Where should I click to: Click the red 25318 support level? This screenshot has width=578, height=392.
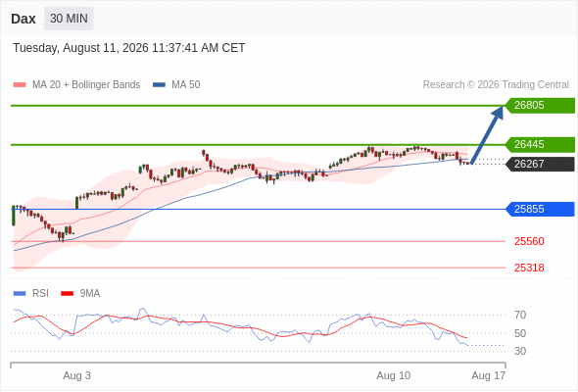pyautogui.click(x=529, y=268)
